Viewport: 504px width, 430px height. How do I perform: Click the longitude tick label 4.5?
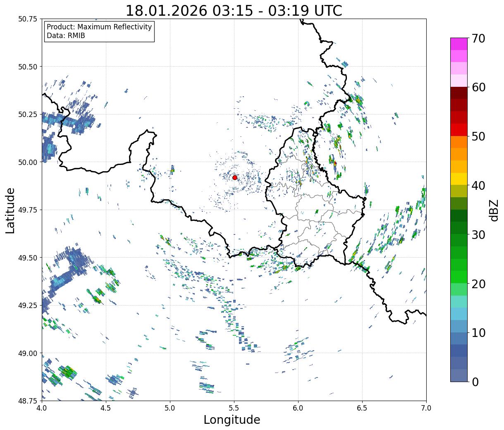(106, 408)
